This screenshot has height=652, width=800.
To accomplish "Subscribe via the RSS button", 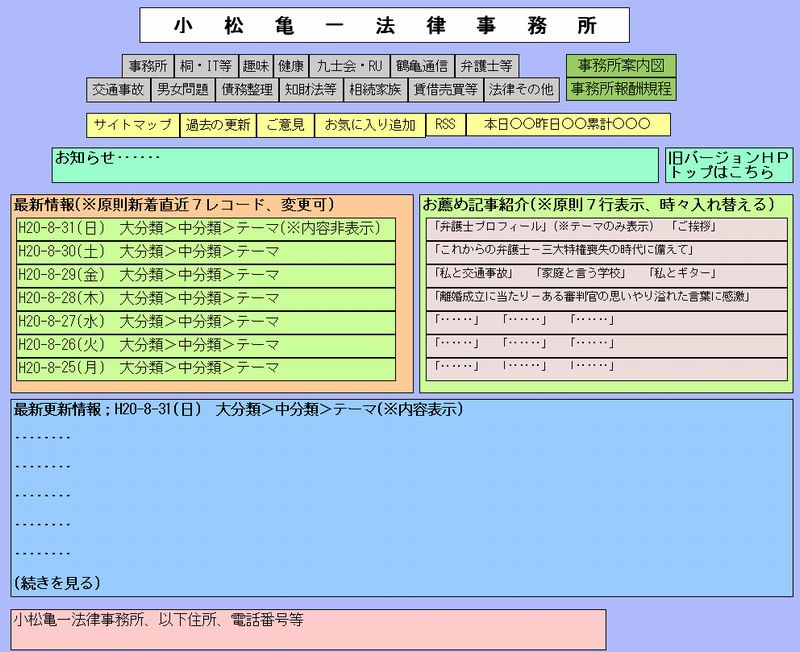I will [445, 125].
